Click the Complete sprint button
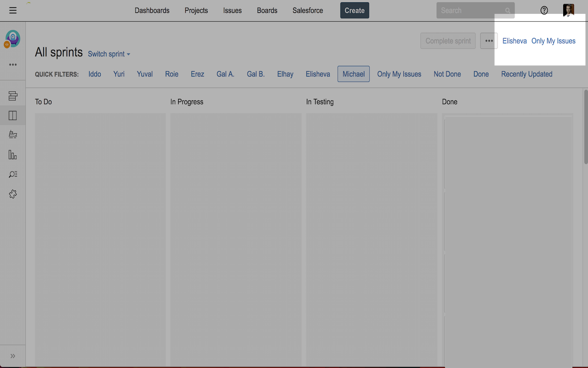Screen dimensions: 588x368 tap(447, 40)
